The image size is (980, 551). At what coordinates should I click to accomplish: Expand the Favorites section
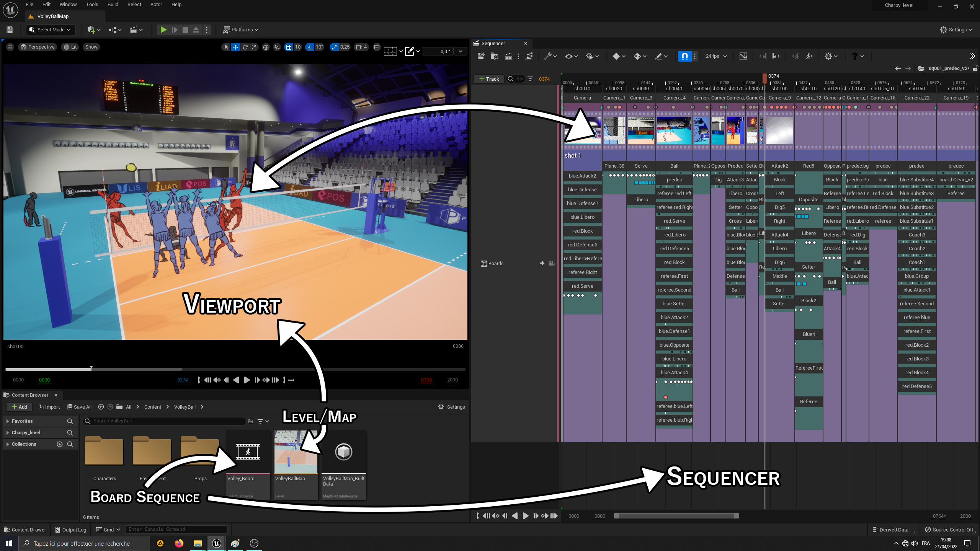click(x=7, y=421)
